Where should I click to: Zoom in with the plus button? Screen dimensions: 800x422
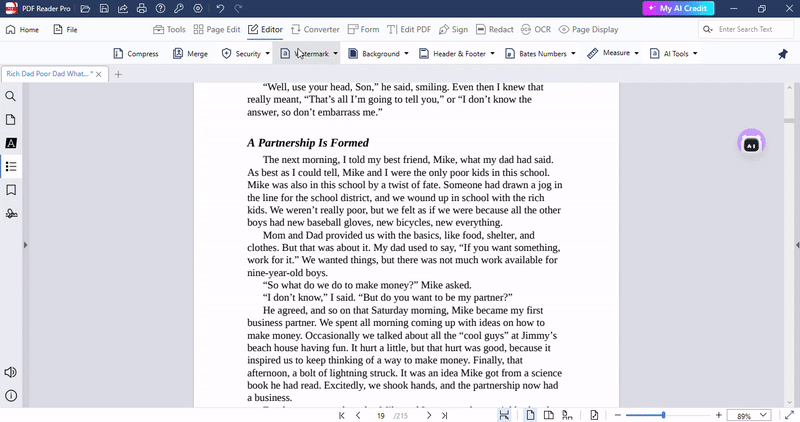click(718, 415)
